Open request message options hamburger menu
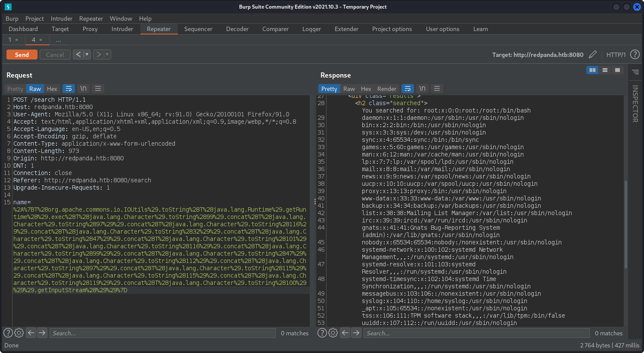This screenshot has height=353, width=644. [98, 88]
